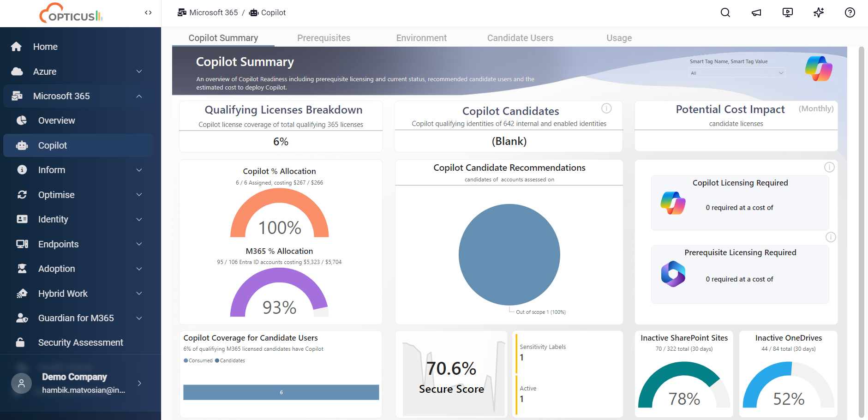Click the Opticus logo

point(72,13)
